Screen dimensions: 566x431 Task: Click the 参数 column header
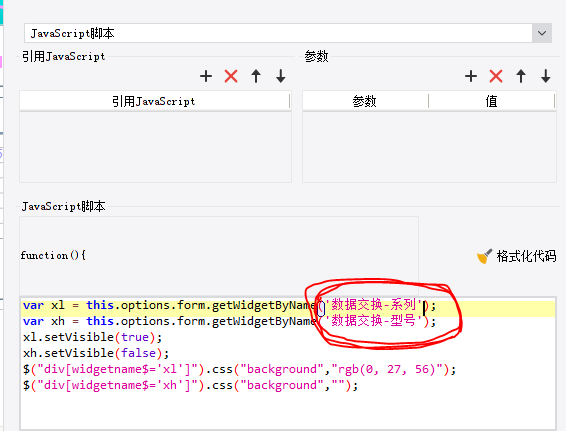pyautogui.click(x=365, y=101)
